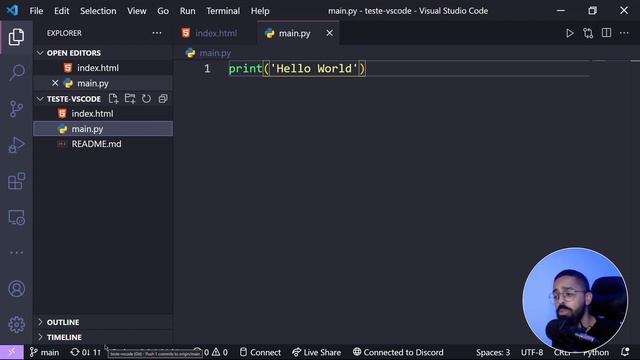Open the Accounts menu
Viewport: 640px width, 360px height.
click(x=16, y=289)
